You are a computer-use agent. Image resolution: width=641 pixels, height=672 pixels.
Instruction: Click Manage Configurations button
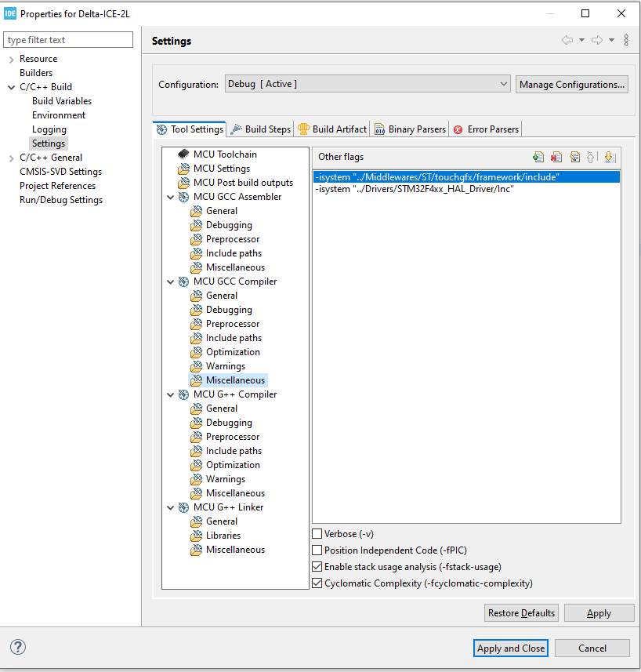(571, 84)
